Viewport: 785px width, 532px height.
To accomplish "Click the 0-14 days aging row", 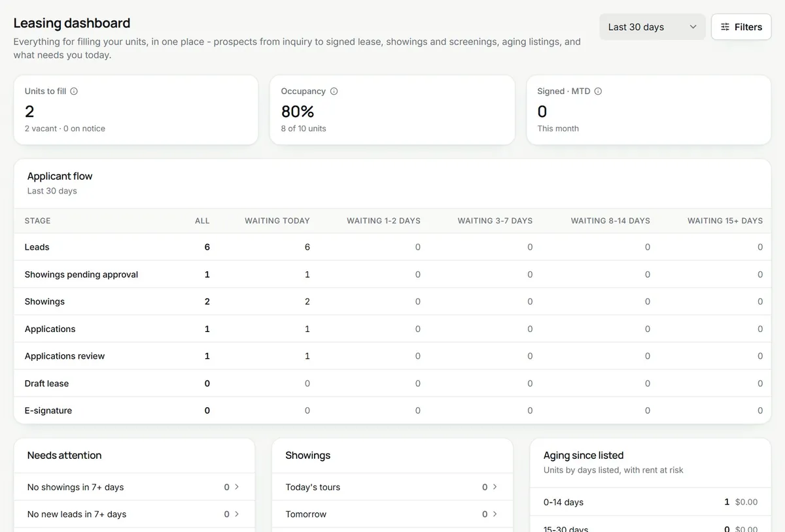I will pos(651,502).
